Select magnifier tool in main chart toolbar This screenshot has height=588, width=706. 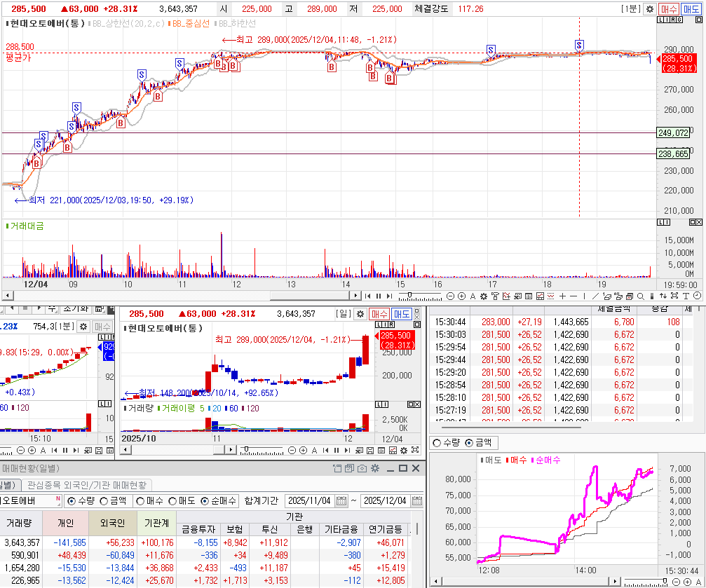coord(640,296)
